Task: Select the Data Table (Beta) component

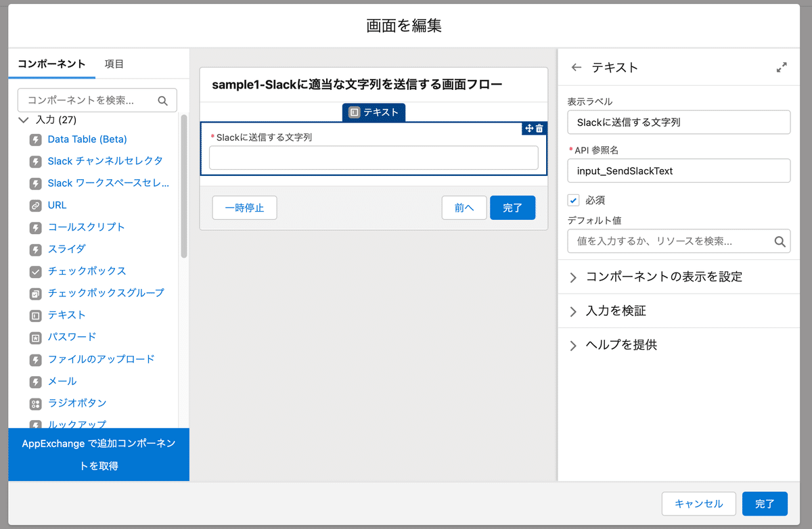Action: pos(87,139)
